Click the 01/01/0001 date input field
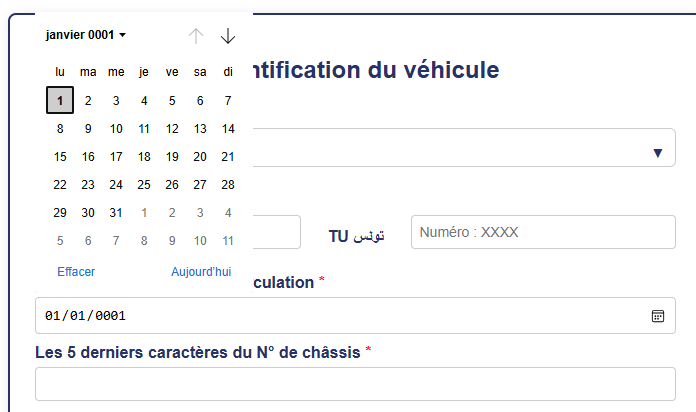This screenshot has height=412, width=696. coord(340,316)
